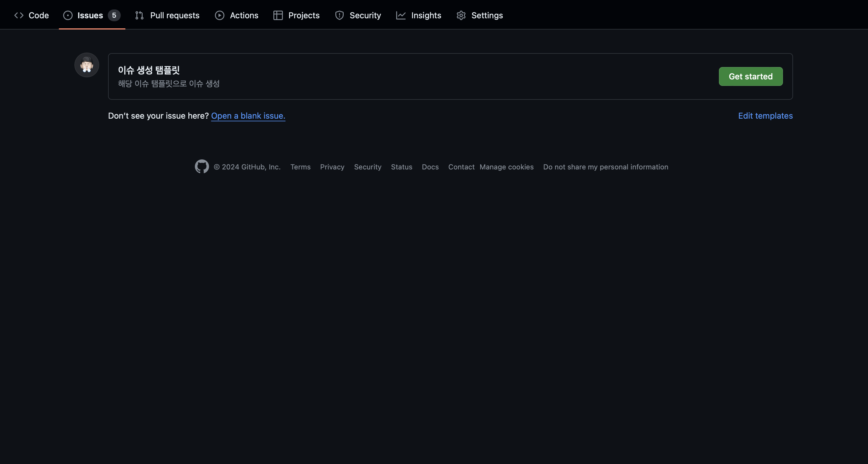Click the Security shield icon
The image size is (868, 464).
[339, 16]
